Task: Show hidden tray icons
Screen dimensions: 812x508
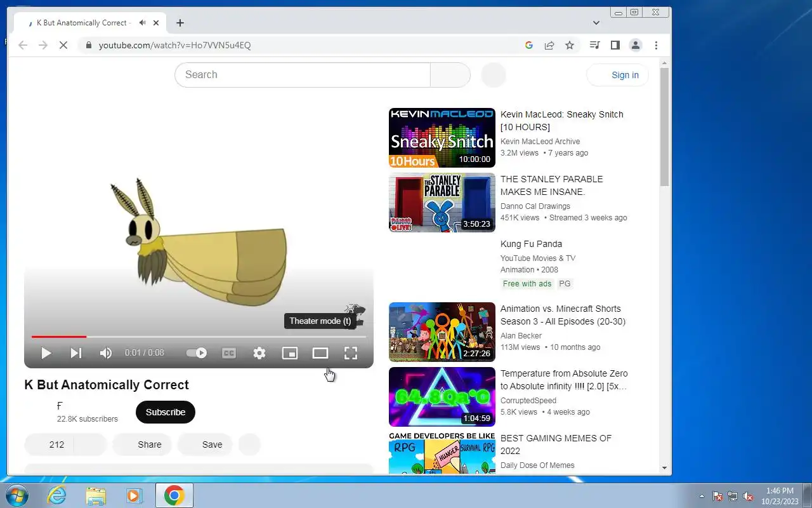Action: coord(702,496)
